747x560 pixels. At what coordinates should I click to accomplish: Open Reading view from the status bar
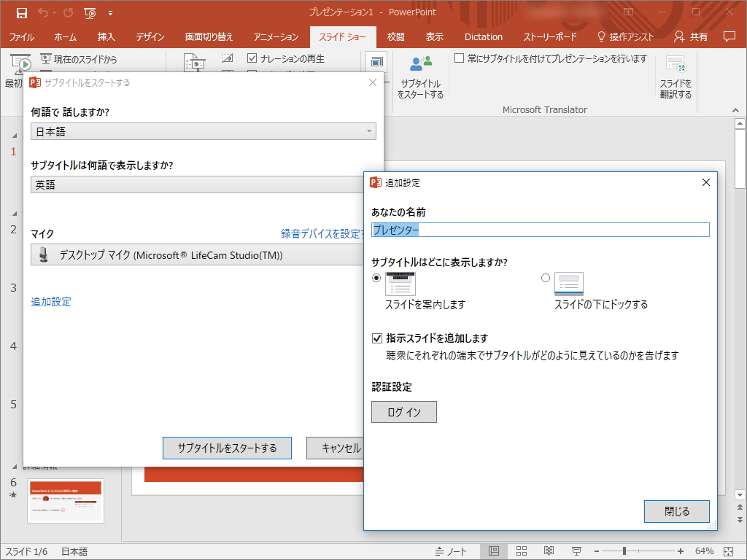click(x=549, y=551)
